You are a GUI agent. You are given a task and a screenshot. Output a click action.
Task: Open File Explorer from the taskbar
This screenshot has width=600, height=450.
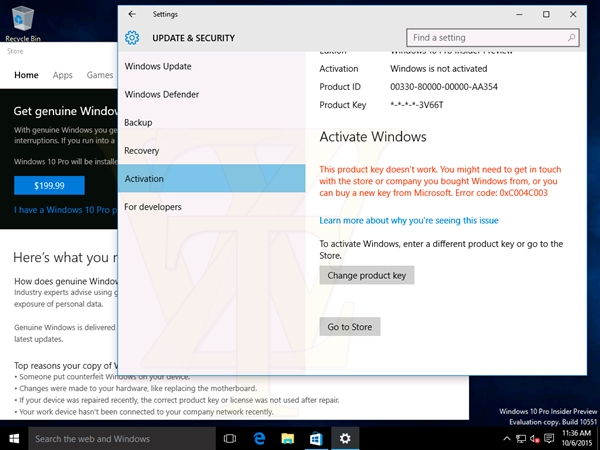[x=287, y=438]
